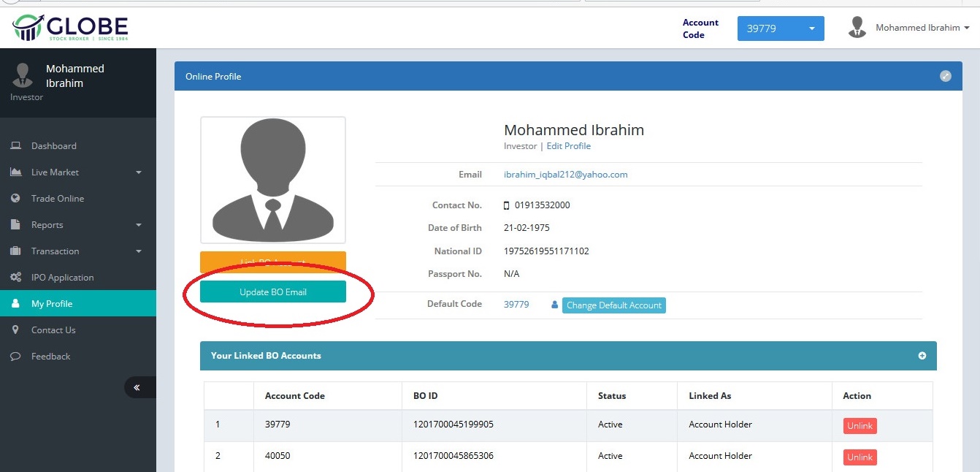The image size is (980, 472).
Task: Expand the Reports submenu
Action: (x=77, y=225)
